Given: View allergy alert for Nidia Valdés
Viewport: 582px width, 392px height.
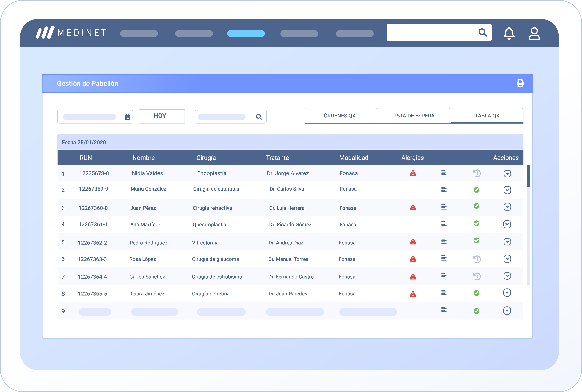Looking at the screenshot, I should 413,173.
